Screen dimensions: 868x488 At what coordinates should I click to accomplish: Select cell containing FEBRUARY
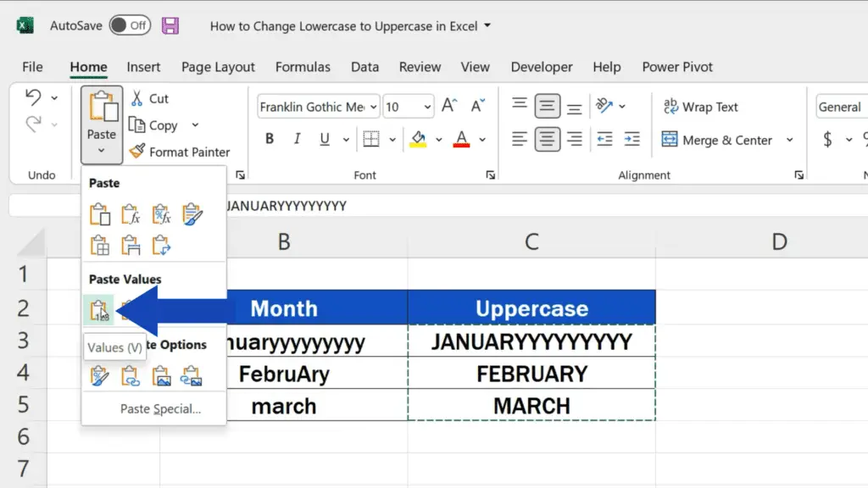point(531,374)
